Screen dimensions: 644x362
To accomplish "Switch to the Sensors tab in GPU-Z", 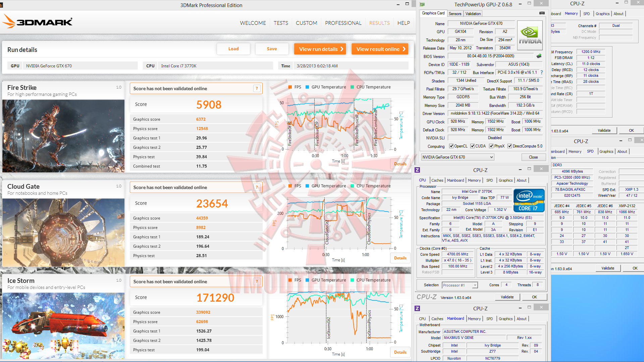I will tap(455, 14).
